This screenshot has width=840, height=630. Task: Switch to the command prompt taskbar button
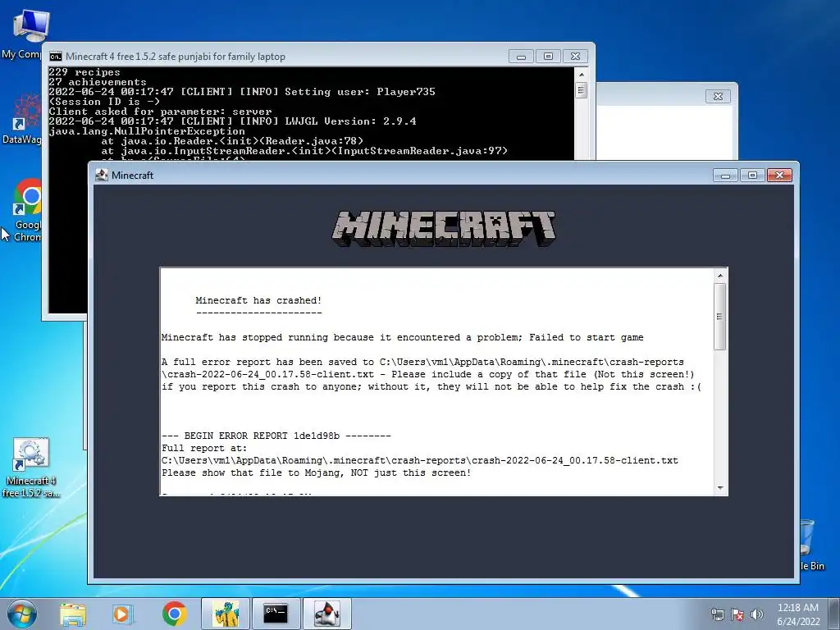(x=276, y=614)
